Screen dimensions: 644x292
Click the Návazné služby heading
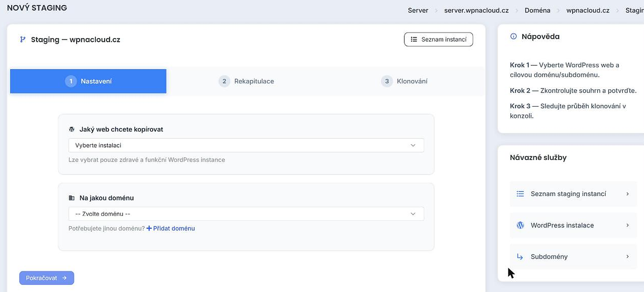538,158
